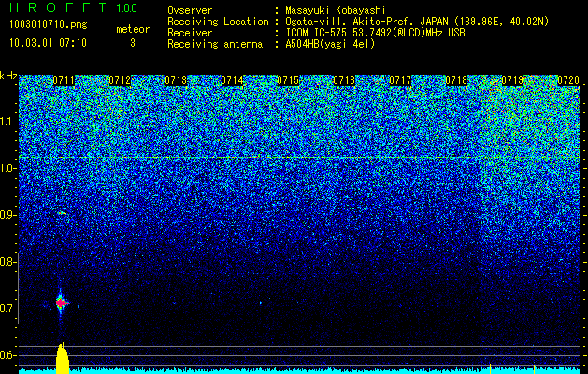Viewport: 588px width, 374px height.
Task: Click the 0.6 kHz axis label
Action: pyautogui.click(x=7, y=355)
